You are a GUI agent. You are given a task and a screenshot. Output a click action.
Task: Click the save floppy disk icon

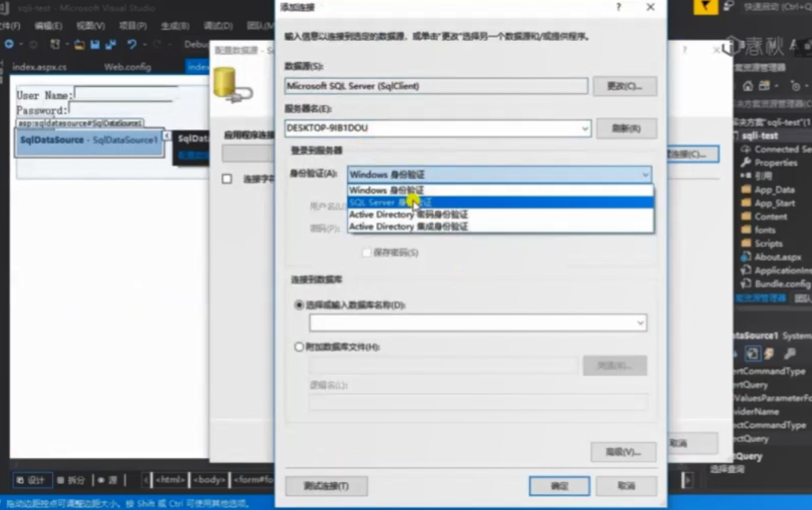point(95,45)
